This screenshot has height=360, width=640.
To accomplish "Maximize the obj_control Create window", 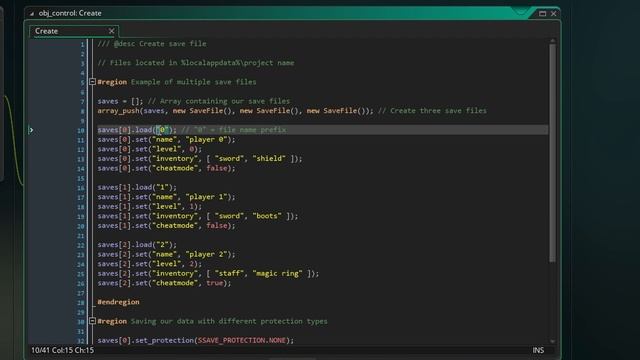I will pyautogui.click(x=542, y=13).
